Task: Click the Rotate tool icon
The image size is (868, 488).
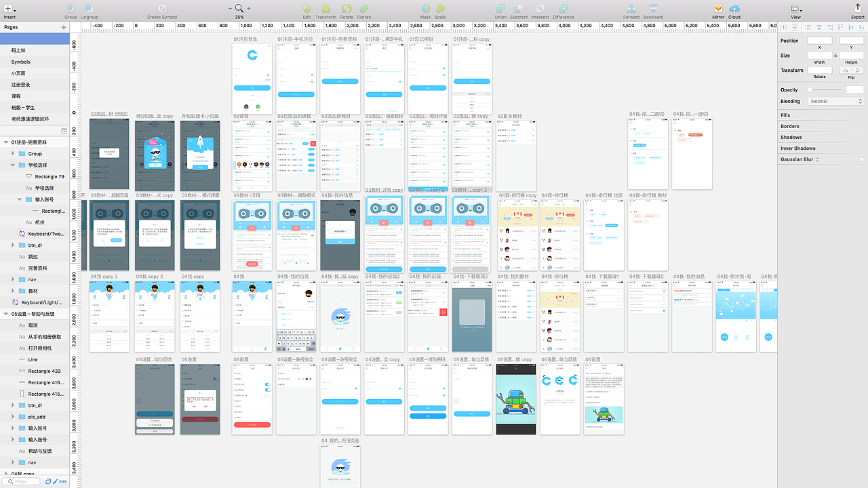Action: pos(347,9)
